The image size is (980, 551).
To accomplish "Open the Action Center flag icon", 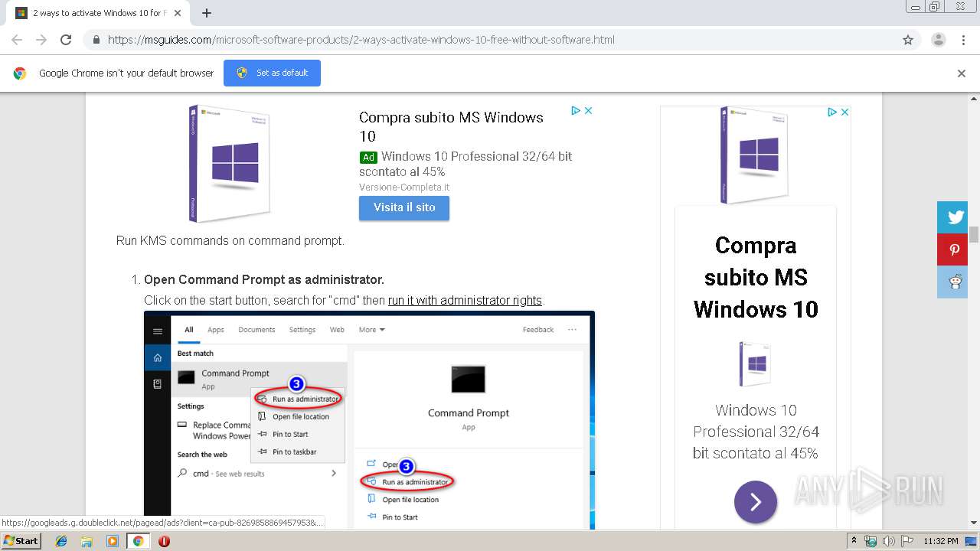I will [x=906, y=541].
